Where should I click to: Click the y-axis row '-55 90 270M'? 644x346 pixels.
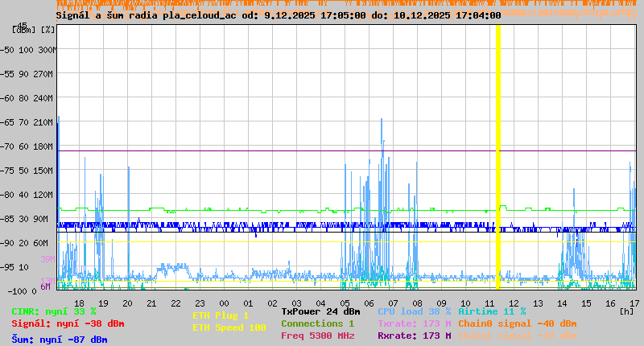27,74
